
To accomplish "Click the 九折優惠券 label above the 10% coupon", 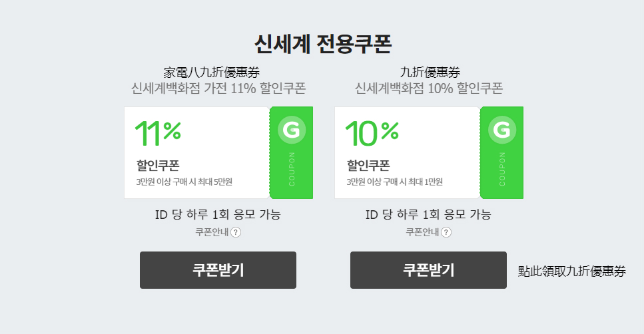I will [430, 72].
